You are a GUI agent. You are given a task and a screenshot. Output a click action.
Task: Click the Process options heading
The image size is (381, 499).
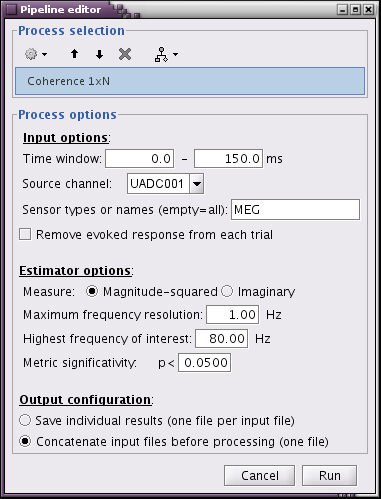tap(67, 115)
